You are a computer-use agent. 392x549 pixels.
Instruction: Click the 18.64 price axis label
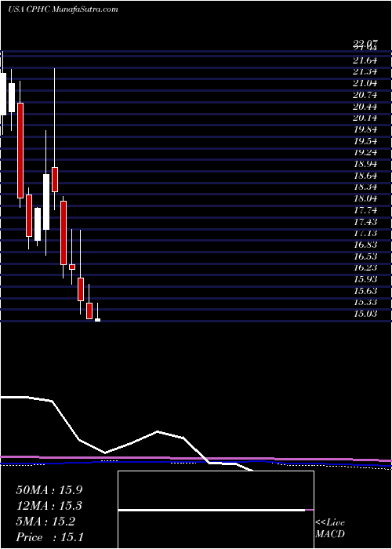tap(365, 176)
